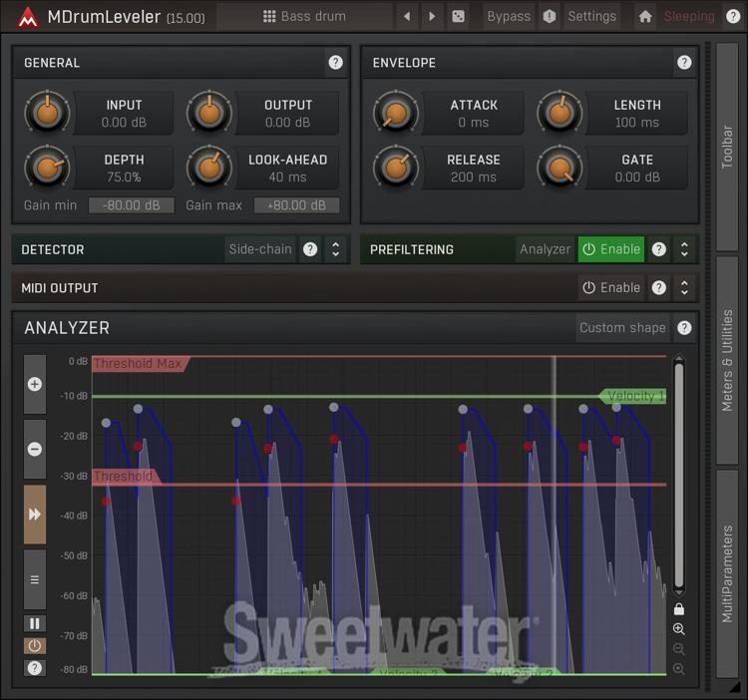
Task: Click the analyzer question mark below power
Action: (35, 668)
